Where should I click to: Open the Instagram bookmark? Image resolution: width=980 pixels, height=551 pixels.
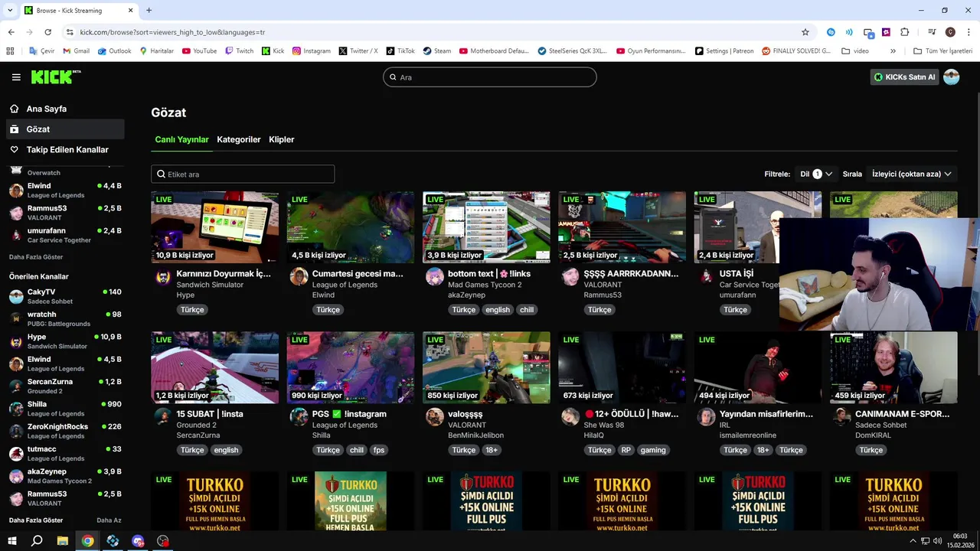(x=311, y=51)
